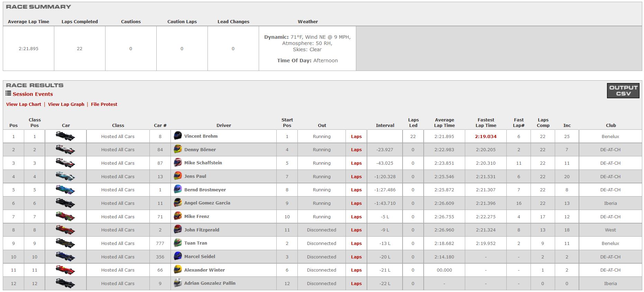Click driver name Angel Gomez Garcia
644x292 pixels.
click(207, 203)
